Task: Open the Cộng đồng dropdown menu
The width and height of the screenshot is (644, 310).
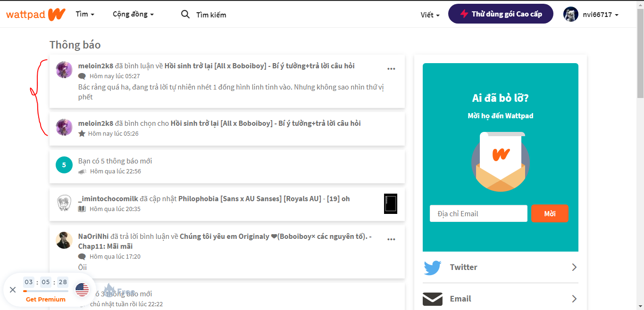Action: tap(133, 14)
